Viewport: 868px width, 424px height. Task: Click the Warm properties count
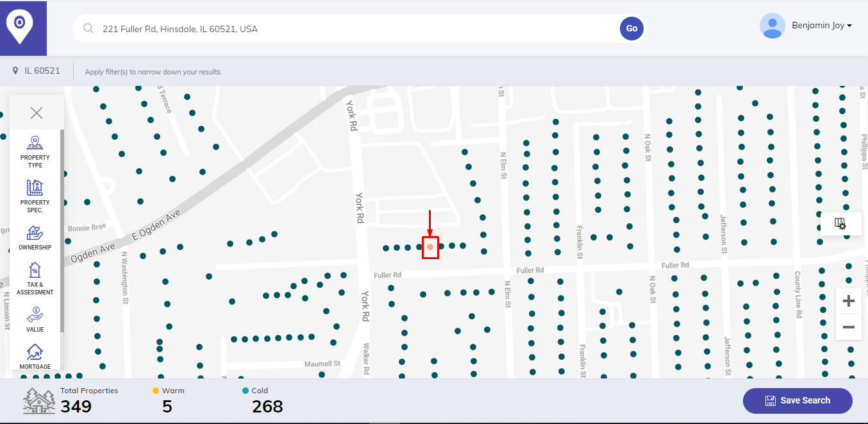click(x=167, y=406)
